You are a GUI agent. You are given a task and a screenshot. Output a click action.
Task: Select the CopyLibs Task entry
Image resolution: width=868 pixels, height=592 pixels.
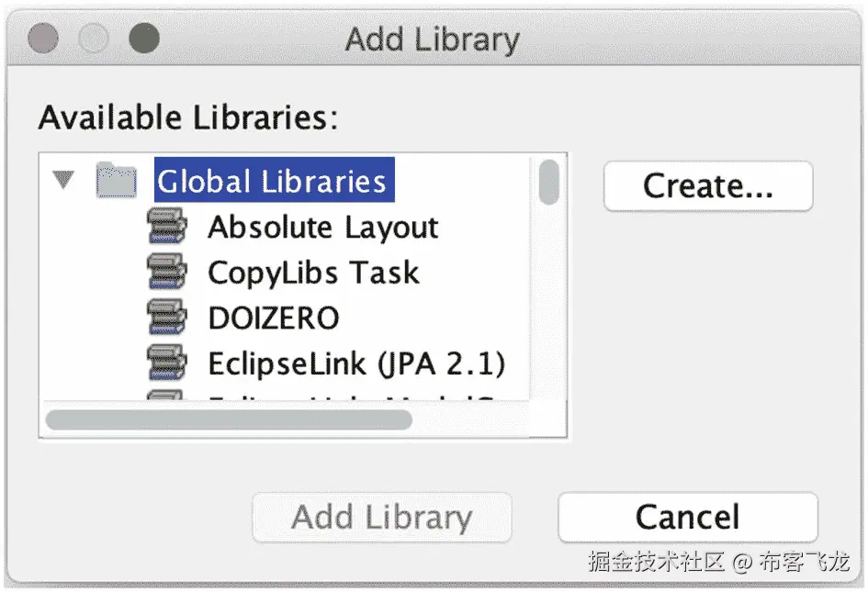pos(314,272)
